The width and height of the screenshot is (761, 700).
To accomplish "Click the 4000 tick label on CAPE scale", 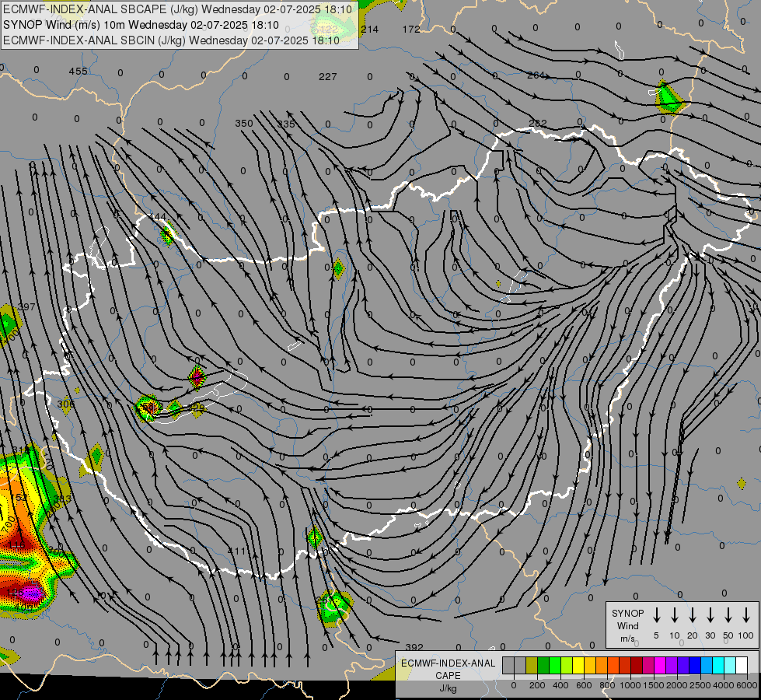I will click(723, 685).
